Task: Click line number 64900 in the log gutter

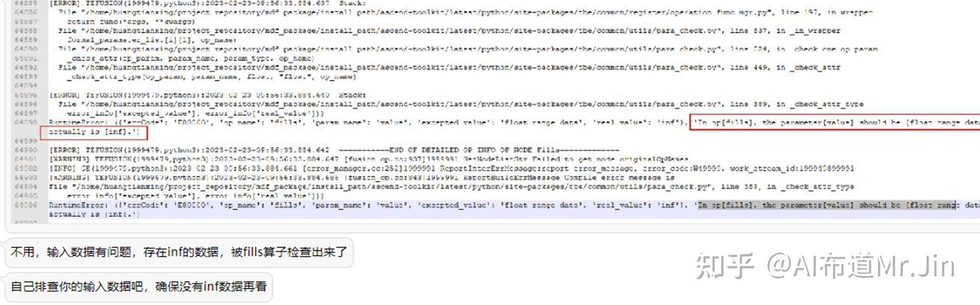Action: pyautogui.click(x=26, y=150)
